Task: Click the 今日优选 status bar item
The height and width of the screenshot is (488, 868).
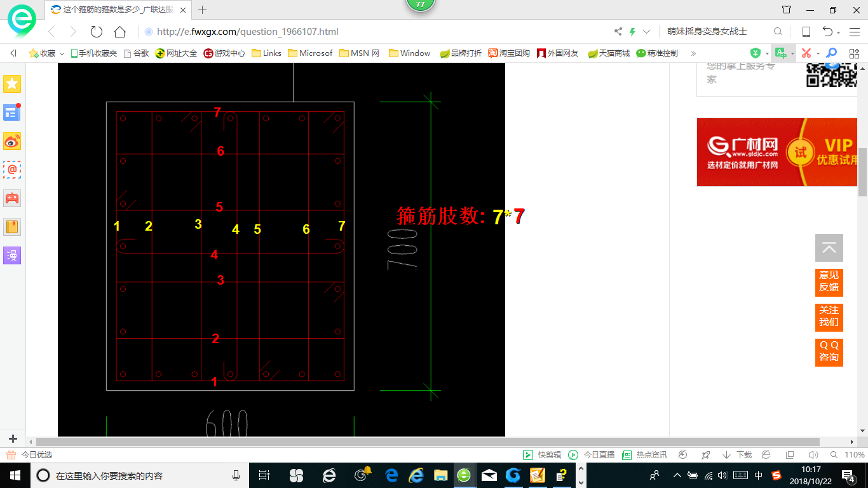Action: tap(29, 455)
